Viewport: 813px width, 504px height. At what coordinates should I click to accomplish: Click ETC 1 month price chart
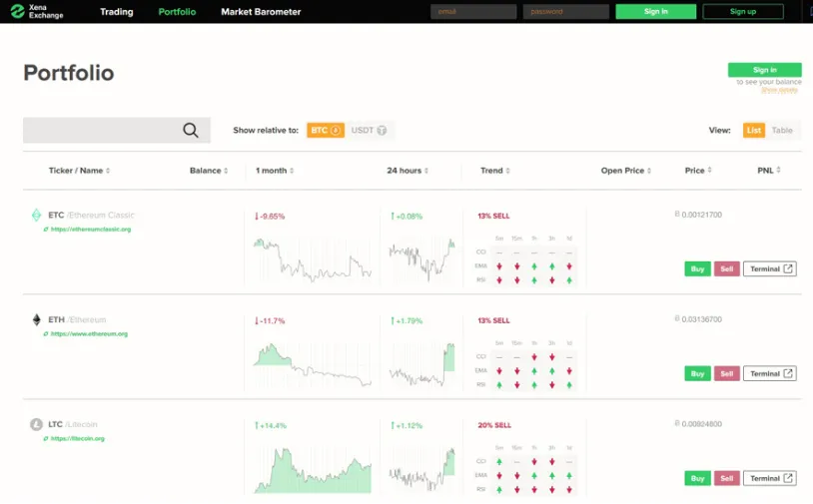click(x=313, y=259)
